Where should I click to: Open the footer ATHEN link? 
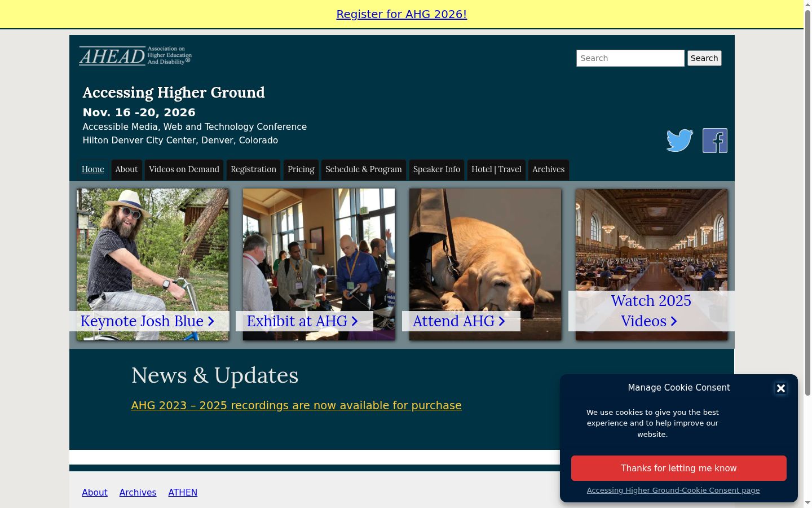pyautogui.click(x=183, y=492)
